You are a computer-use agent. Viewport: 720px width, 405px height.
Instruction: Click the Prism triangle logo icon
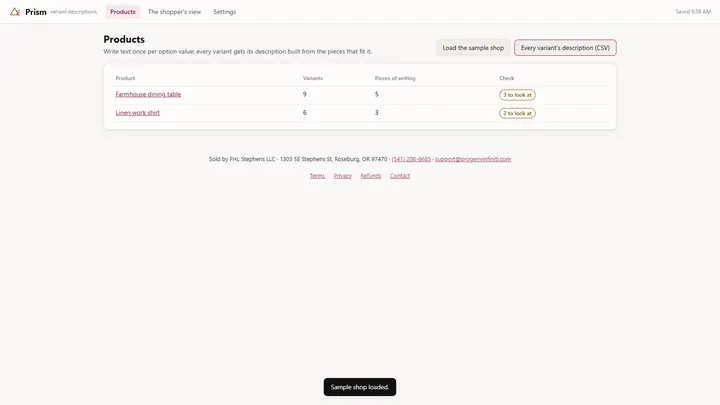coord(15,12)
